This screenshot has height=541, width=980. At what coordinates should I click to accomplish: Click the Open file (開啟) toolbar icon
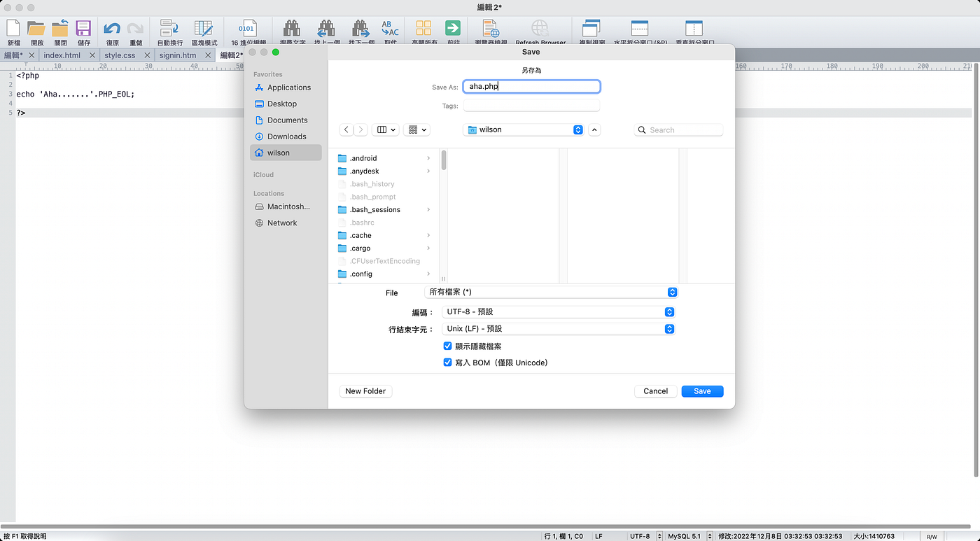tap(36, 28)
